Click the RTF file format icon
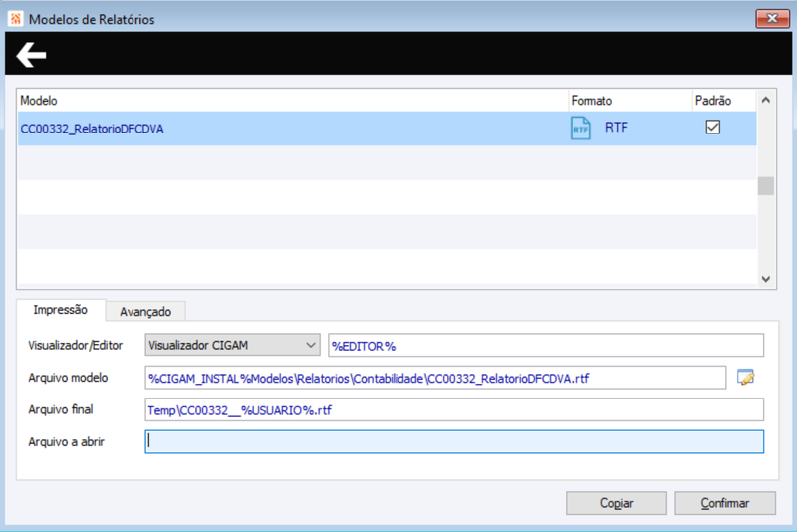This screenshot has width=797, height=532. [581, 129]
